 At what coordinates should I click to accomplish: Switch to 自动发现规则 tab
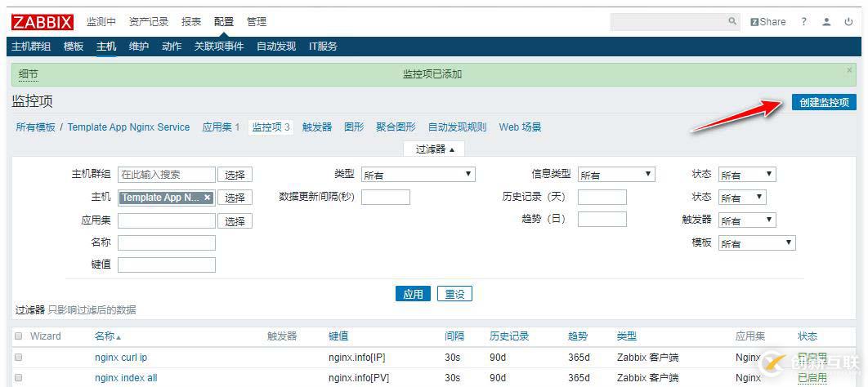[x=457, y=127]
